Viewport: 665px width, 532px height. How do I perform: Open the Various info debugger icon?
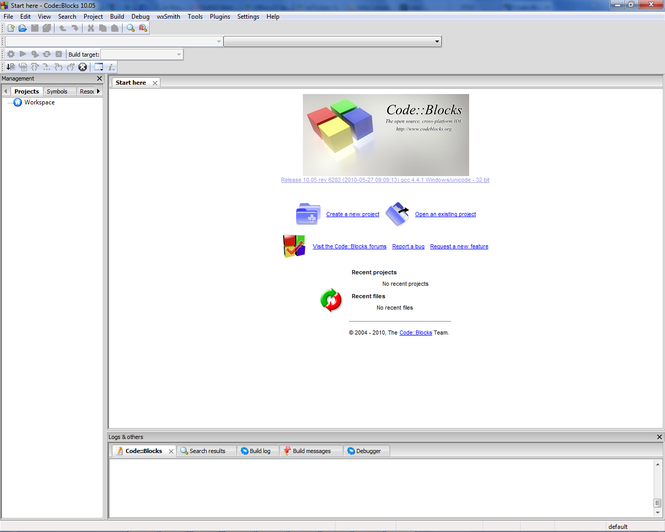click(111, 67)
